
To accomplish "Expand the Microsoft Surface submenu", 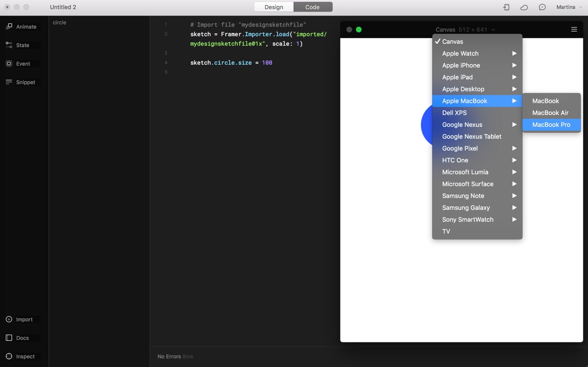I will [477, 184].
